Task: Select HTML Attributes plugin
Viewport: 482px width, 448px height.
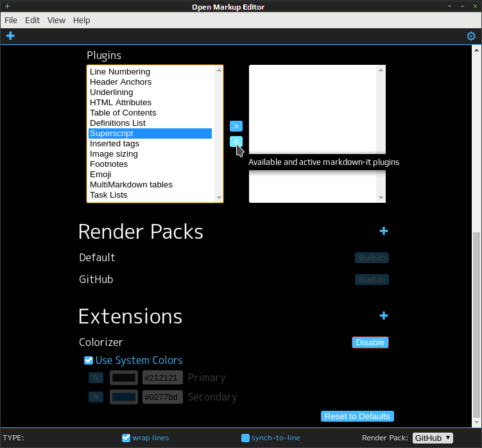Action: [150, 103]
